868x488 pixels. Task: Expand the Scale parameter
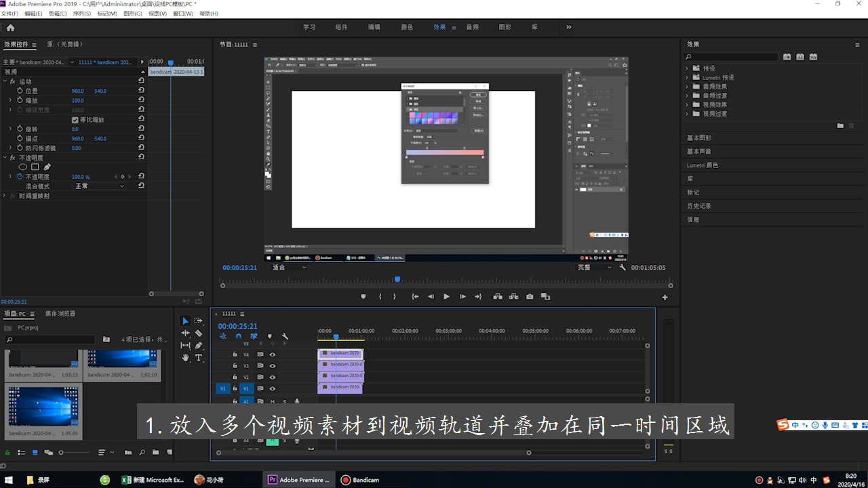(10, 100)
